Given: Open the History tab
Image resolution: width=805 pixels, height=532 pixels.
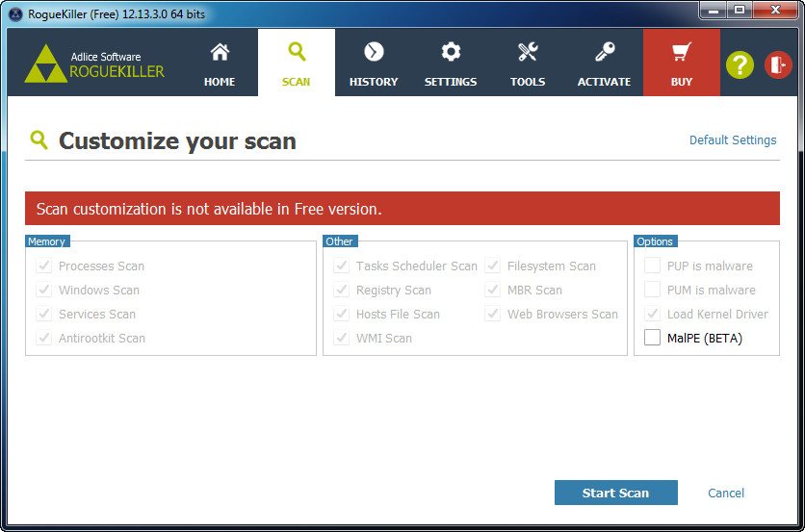Looking at the screenshot, I should 374,63.
